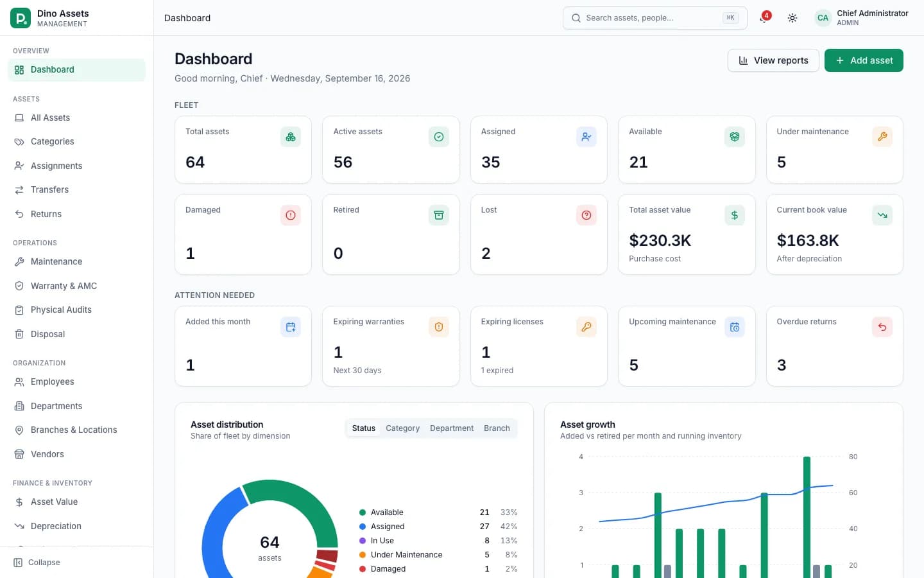Click the Disposal trash icon in the sidebar

pos(19,334)
